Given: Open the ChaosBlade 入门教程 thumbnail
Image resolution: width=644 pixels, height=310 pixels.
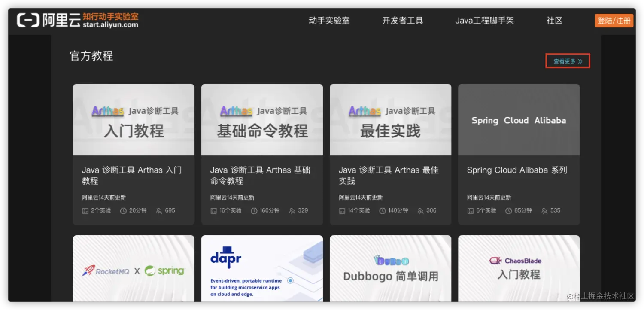Looking at the screenshot, I should click(x=519, y=268).
